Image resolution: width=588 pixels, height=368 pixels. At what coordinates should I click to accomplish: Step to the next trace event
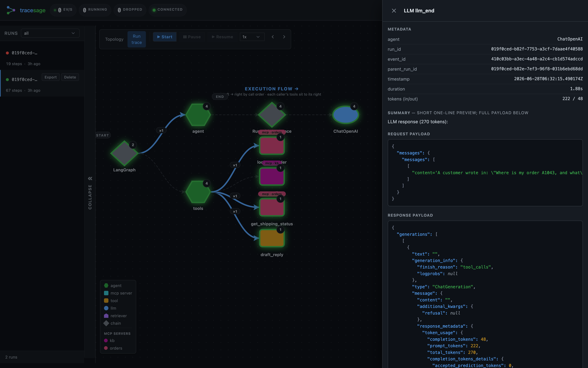coord(284,37)
